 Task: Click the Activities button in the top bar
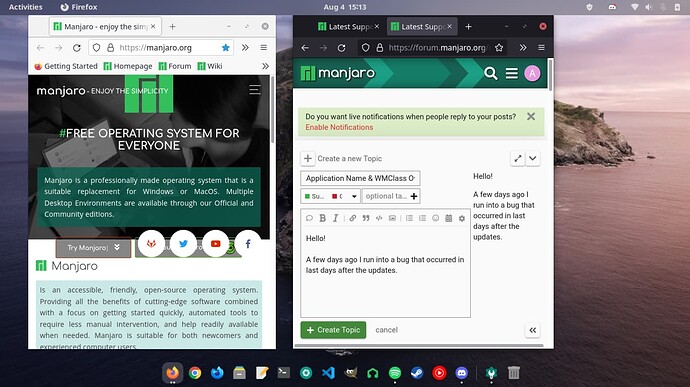[26, 7]
